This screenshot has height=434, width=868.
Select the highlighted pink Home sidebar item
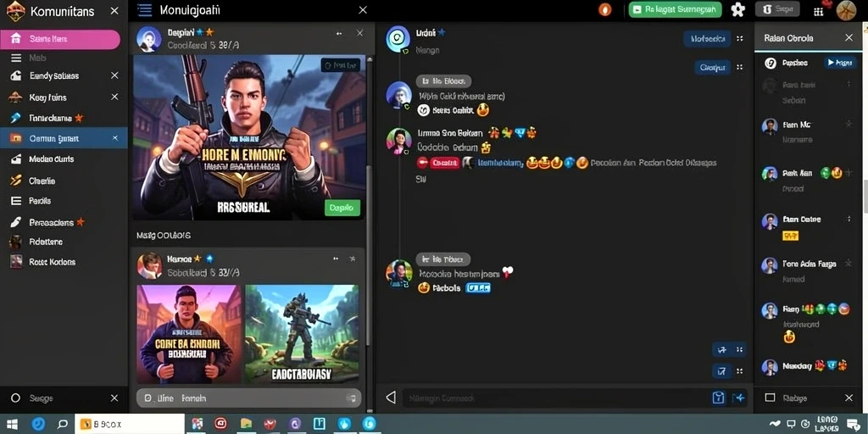pos(60,39)
